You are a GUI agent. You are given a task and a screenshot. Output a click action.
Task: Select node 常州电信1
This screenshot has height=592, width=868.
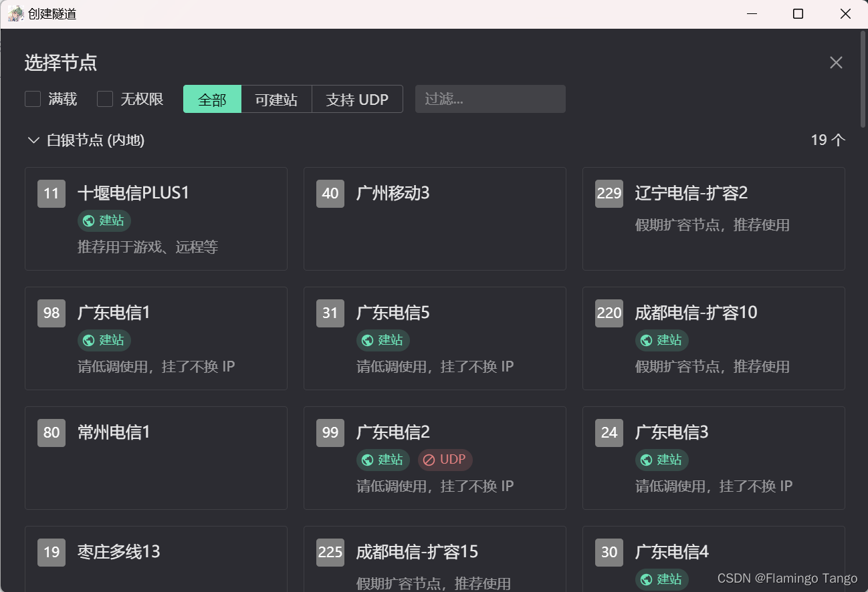[156, 458]
